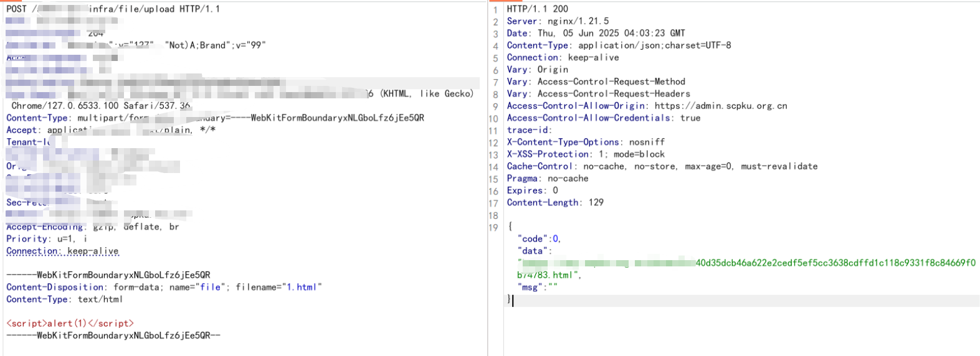This screenshot has height=356, width=980.
Task: Click the response Connection: keep-alive header
Action: pos(563,57)
